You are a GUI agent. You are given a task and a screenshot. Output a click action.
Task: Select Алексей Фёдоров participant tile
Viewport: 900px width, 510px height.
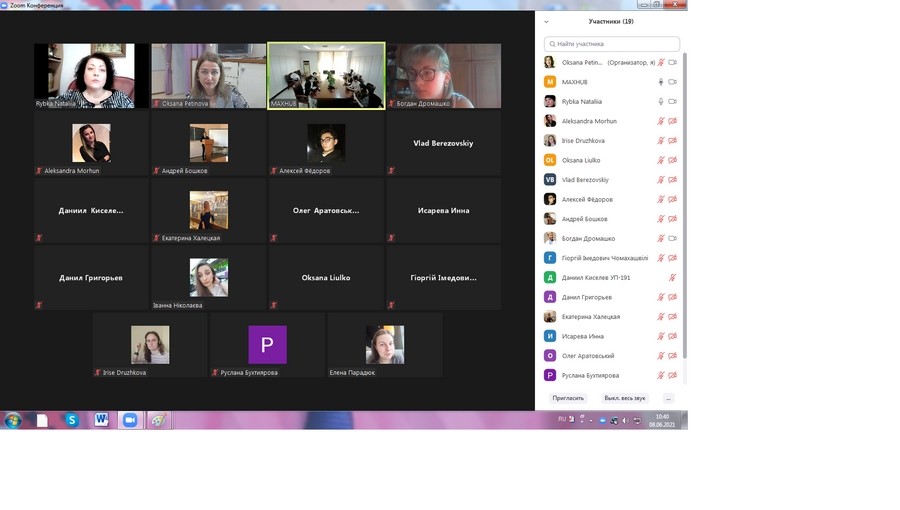coord(326,143)
